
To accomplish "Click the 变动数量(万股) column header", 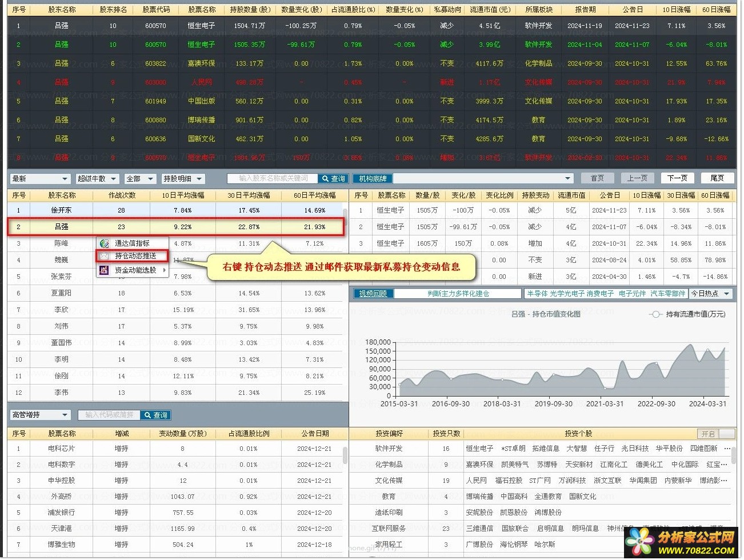I will [183, 434].
